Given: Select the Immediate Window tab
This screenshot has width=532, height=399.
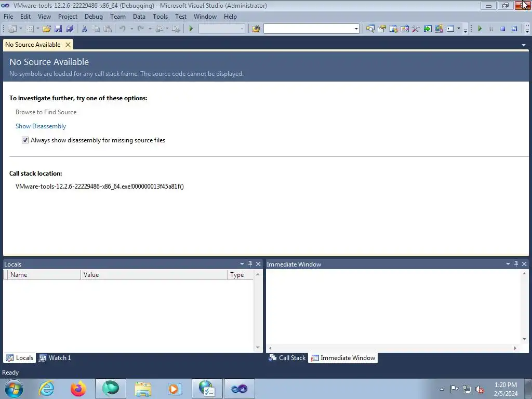Looking at the screenshot, I should 343,357.
